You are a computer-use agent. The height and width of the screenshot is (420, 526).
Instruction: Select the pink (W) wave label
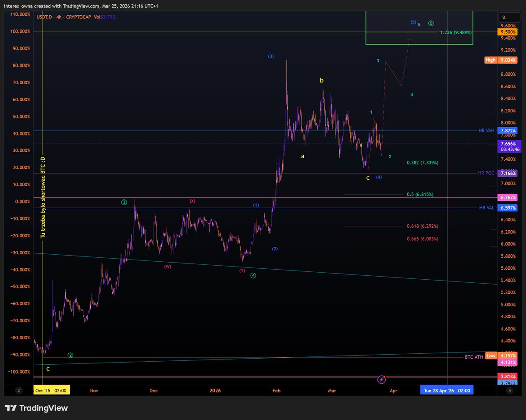168,267
